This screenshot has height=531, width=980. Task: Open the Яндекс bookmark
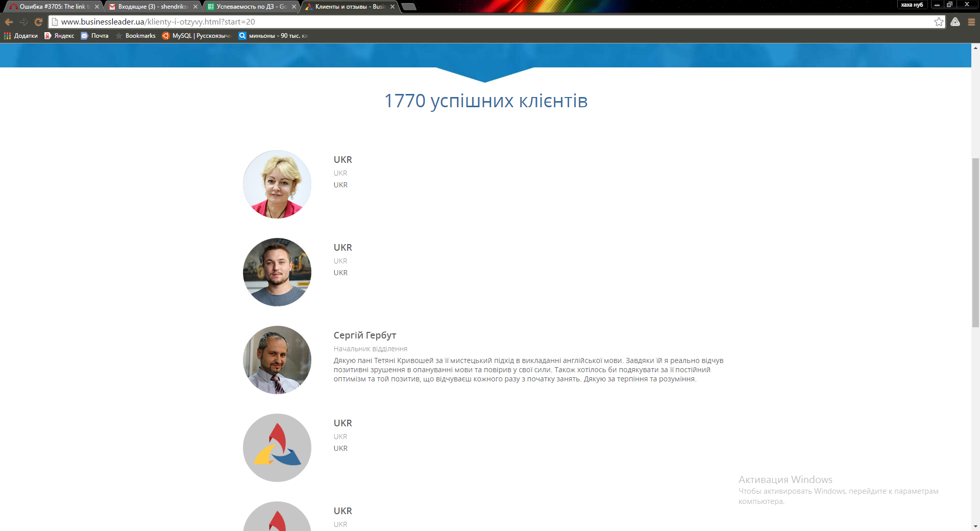(x=59, y=36)
